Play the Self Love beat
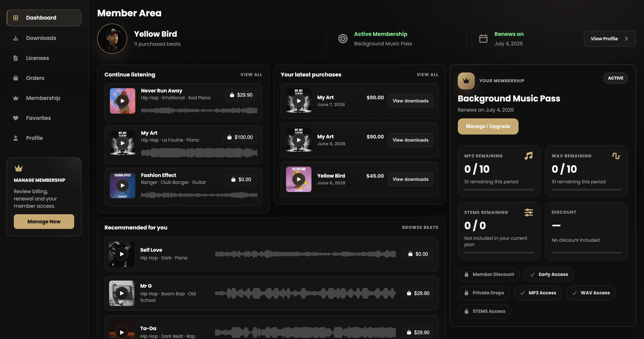644x339 pixels. pyautogui.click(x=122, y=254)
